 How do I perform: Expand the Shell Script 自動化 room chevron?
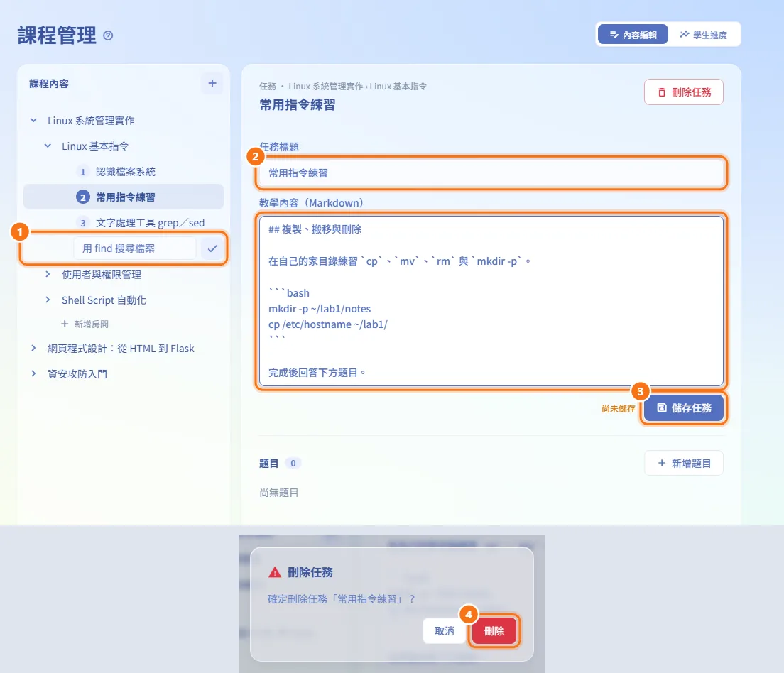(48, 300)
